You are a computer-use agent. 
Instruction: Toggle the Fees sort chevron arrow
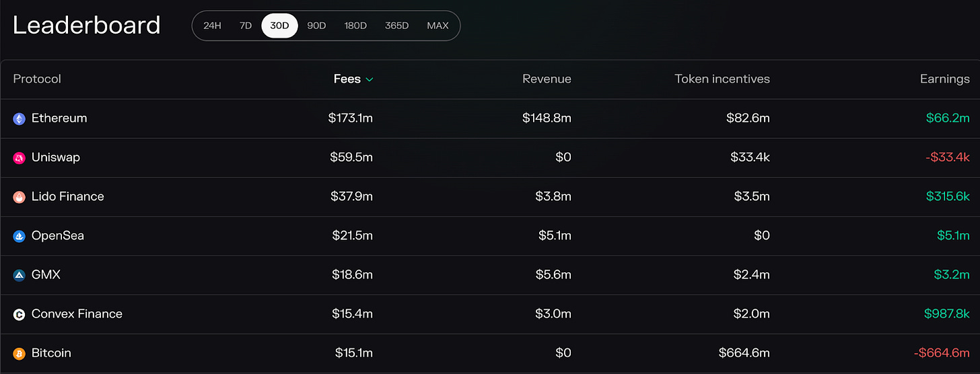point(370,79)
